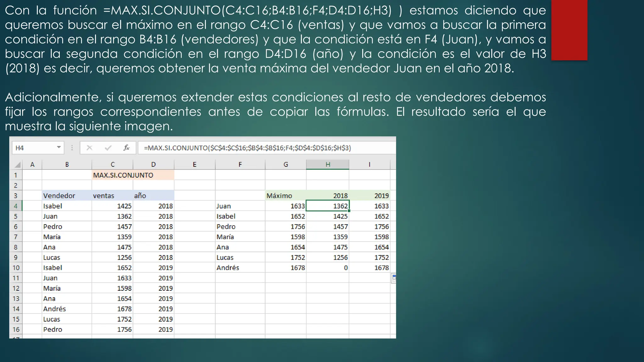This screenshot has height=362, width=644.
Task: Select row 3 header
Action: point(16,195)
